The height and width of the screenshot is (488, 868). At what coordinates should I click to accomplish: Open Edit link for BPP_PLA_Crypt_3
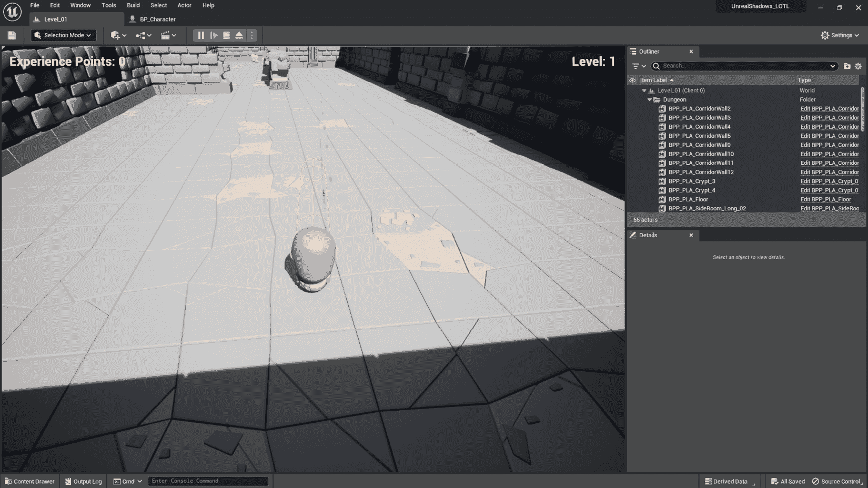coord(830,181)
